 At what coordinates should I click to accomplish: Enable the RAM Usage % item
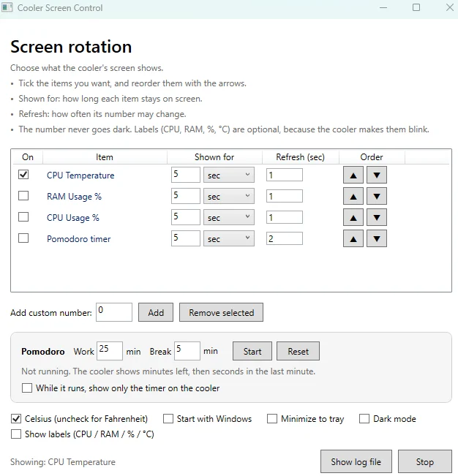click(x=23, y=196)
